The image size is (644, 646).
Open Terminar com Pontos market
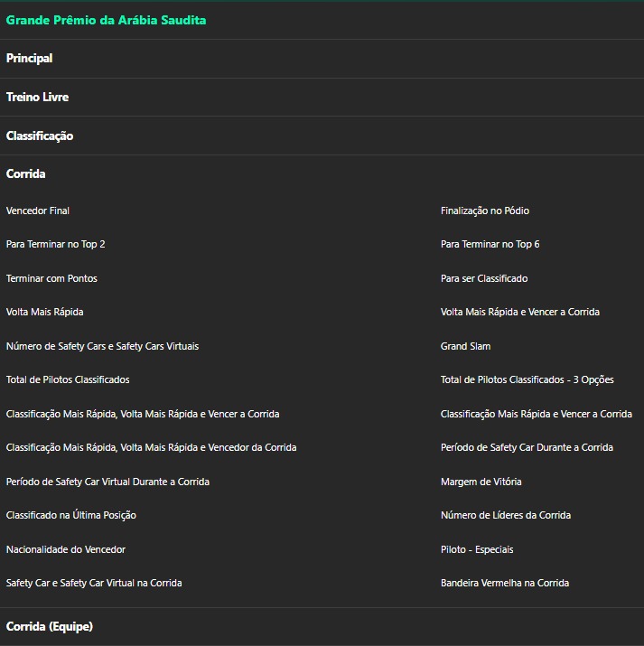pyautogui.click(x=51, y=279)
